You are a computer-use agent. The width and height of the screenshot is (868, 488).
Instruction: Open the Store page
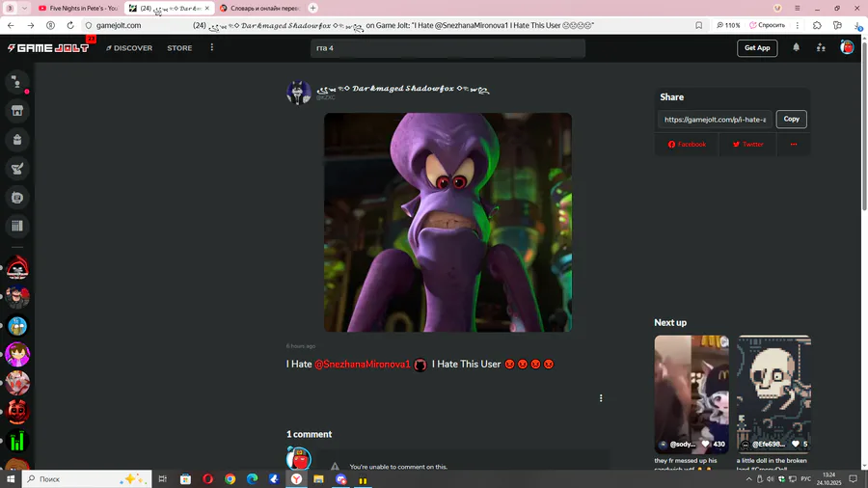pyautogui.click(x=179, y=48)
